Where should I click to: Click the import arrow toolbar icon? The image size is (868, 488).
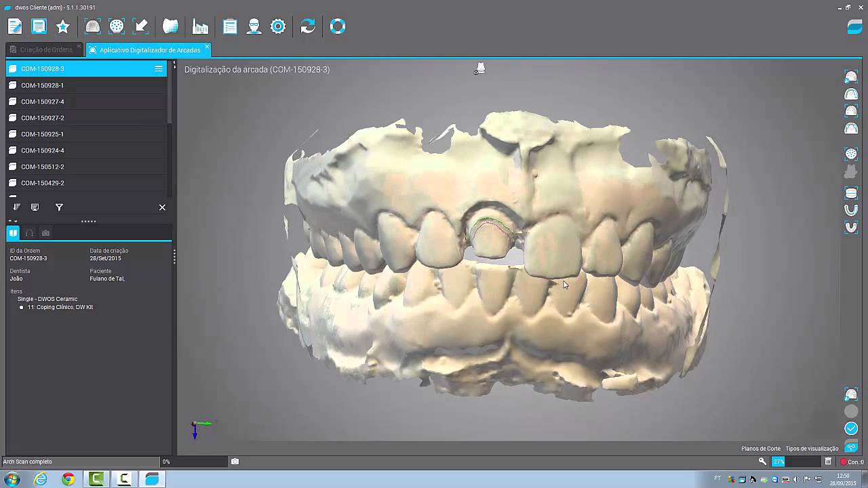coord(141,26)
